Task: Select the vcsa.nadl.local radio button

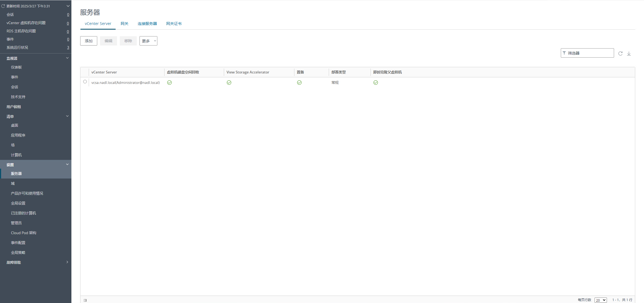Action: [x=85, y=82]
